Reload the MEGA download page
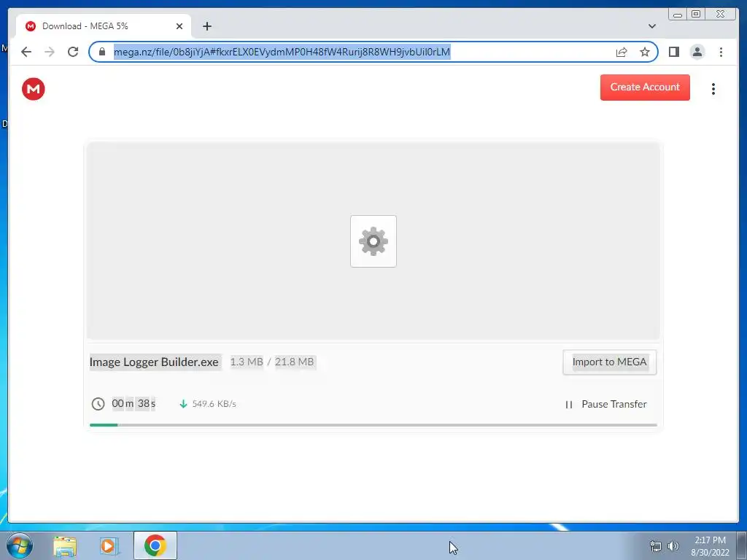747x560 pixels. pos(73,52)
